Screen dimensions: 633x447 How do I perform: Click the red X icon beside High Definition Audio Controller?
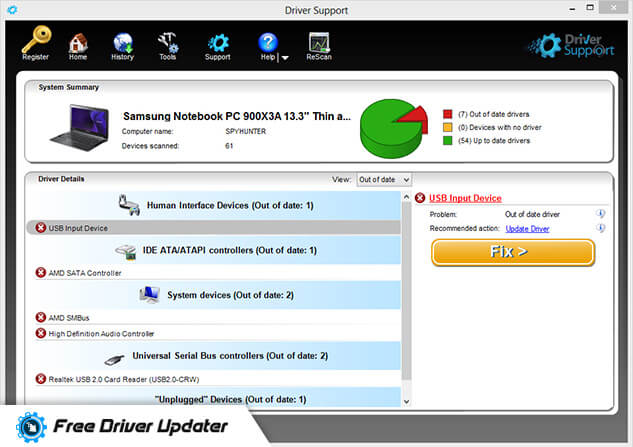(41, 333)
